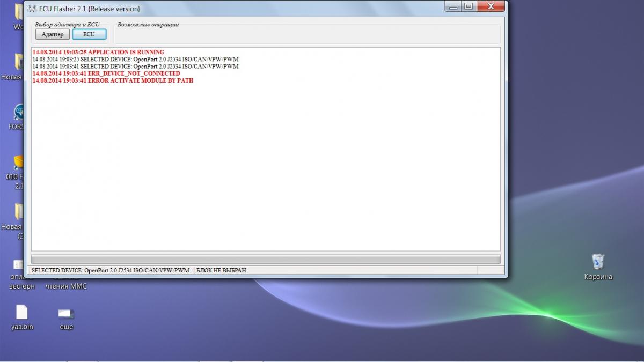Screen dimensions: 644x362
Task: Select the 19:03:41 SELECTED DEVICE log line
Action: [x=135, y=66]
